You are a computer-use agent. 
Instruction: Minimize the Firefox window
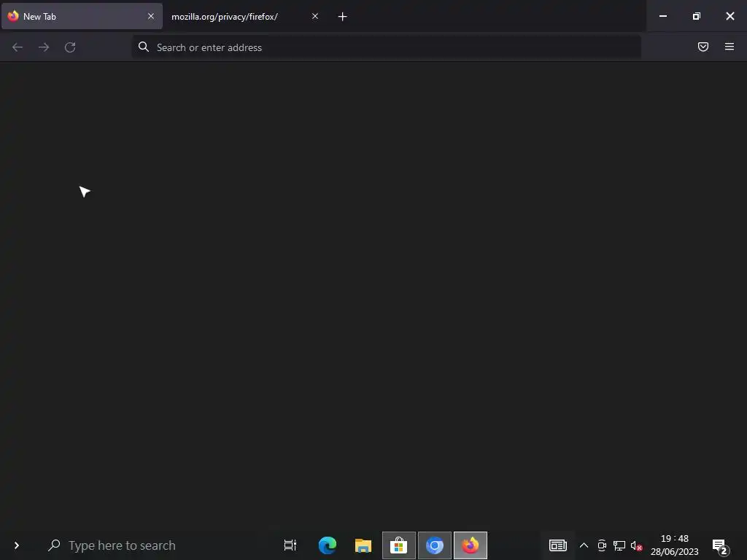pos(663,16)
